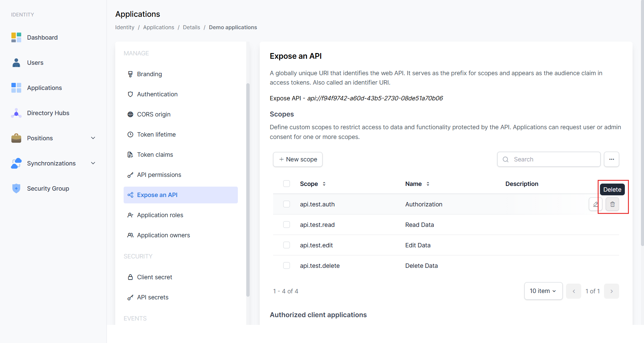
Task: Click the Read Data name cell
Action: 419,225
